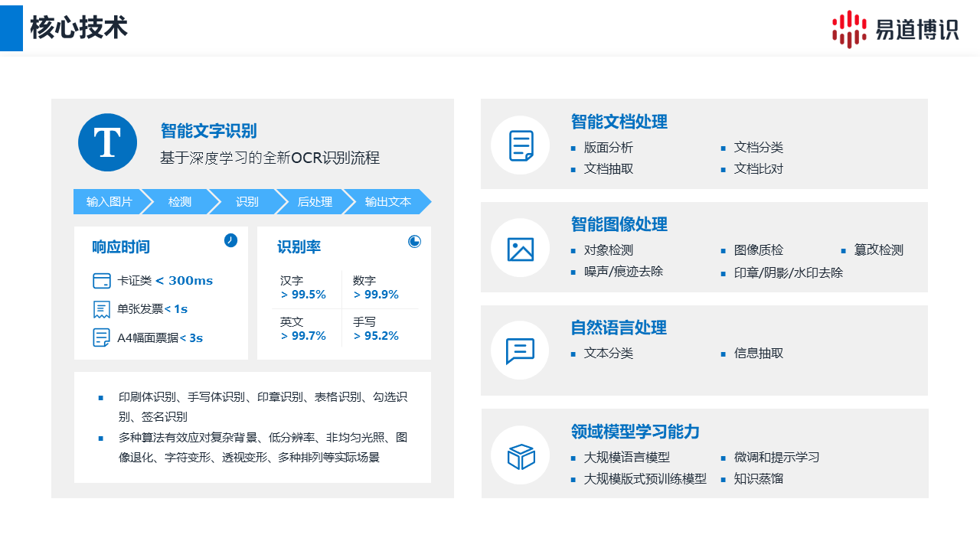
Task: Click the image processing picture icon
Action: point(521,249)
